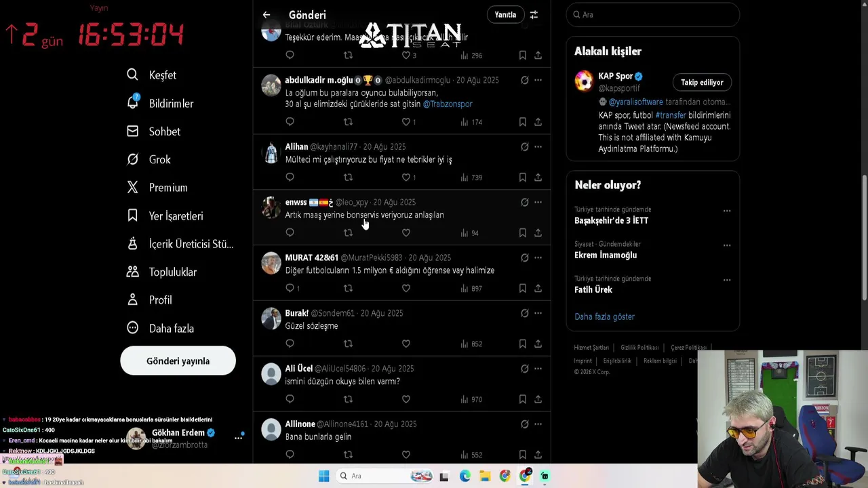Screen dimensions: 868x488
Task: Click Takip ediliyor button for KAP Spor
Action: (702, 82)
